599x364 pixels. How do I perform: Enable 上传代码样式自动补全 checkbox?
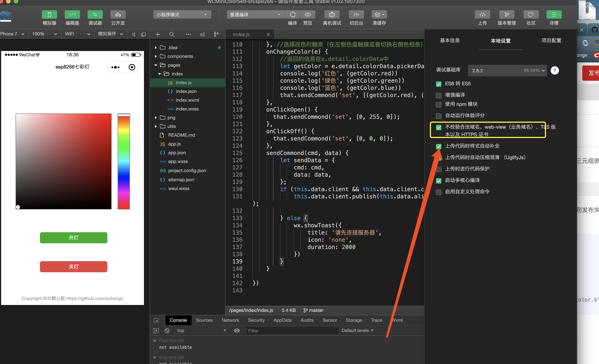click(438, 146)
